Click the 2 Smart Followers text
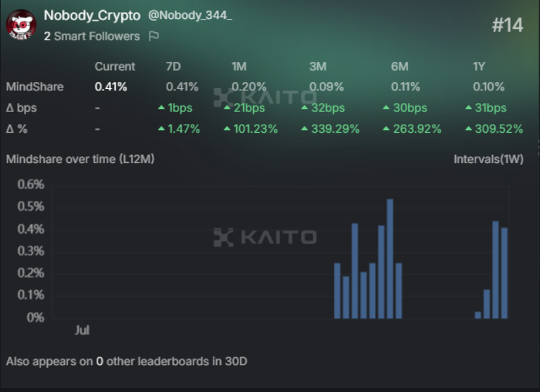The image size is (540, 392). point(92,36)
